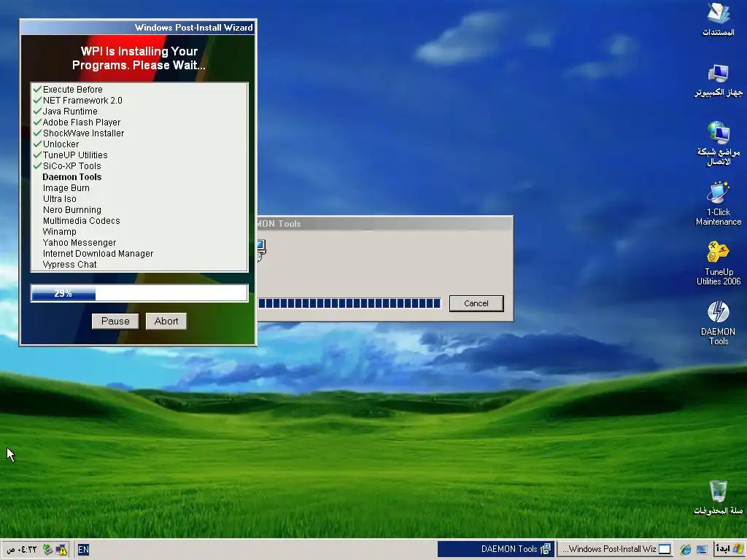Viewport: 747px width, 560px height.
Task: Select 'Yahoo Messenger' list entry
Action: coord(80,242)
